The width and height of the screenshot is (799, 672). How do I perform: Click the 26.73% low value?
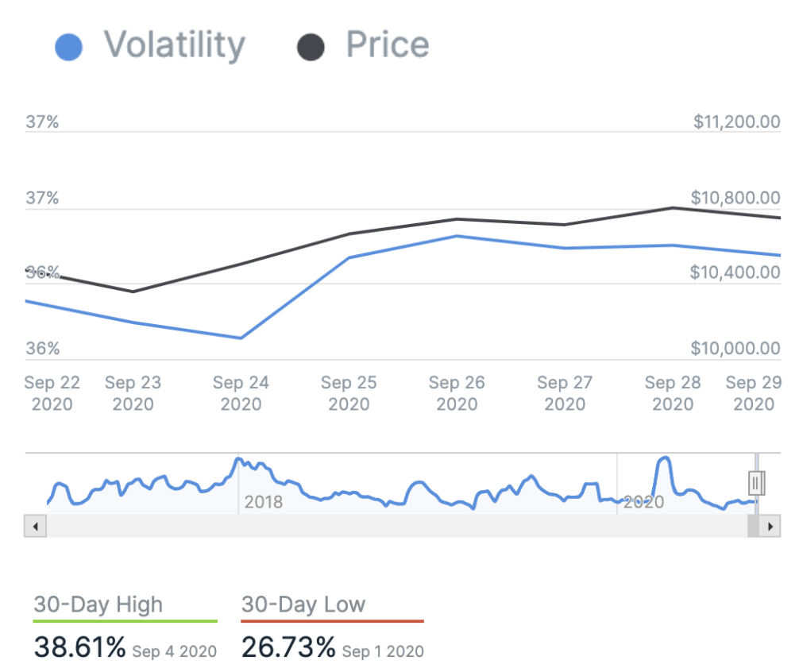point(288,647)
